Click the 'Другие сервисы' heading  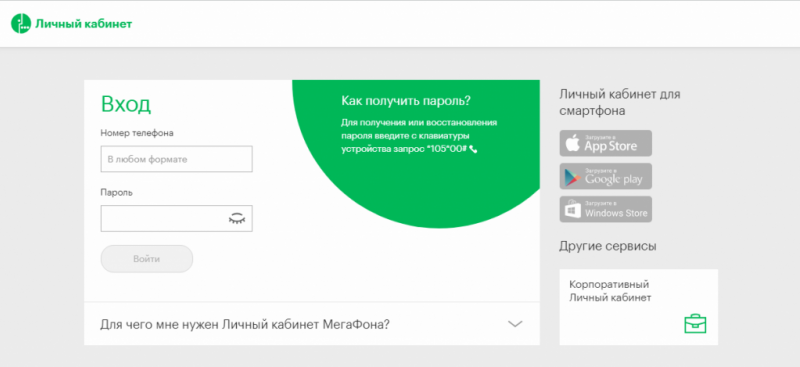click(x=608, y=247)
